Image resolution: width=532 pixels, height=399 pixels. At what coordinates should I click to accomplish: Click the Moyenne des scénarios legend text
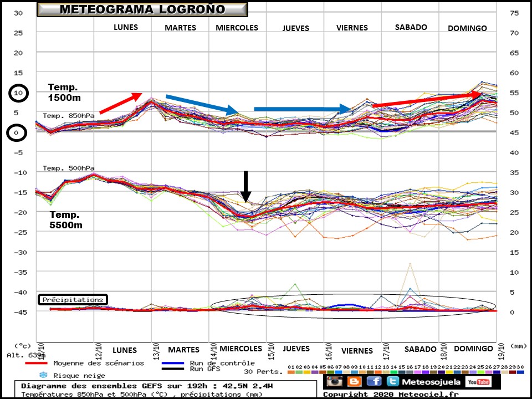(x=99, y=364)
